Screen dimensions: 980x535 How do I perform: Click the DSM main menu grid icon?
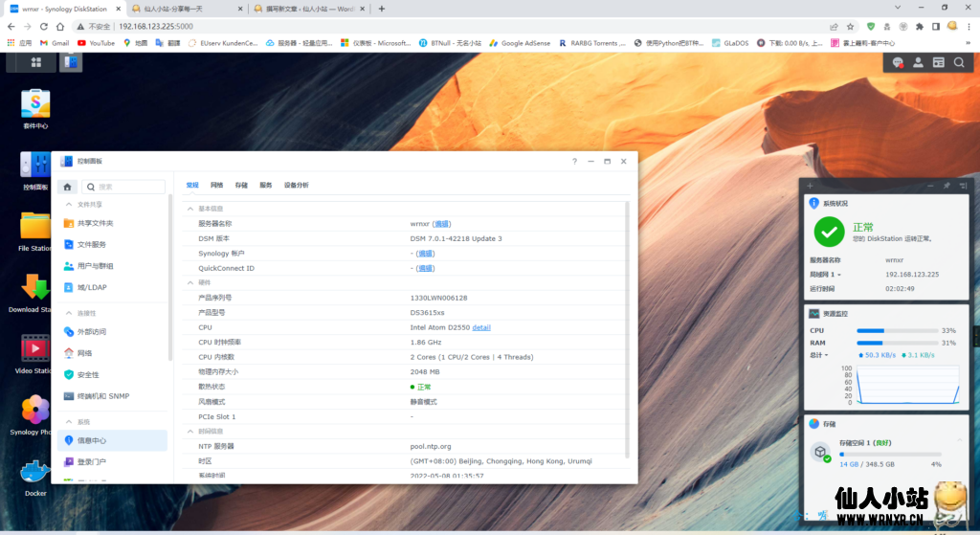(35, 62)
